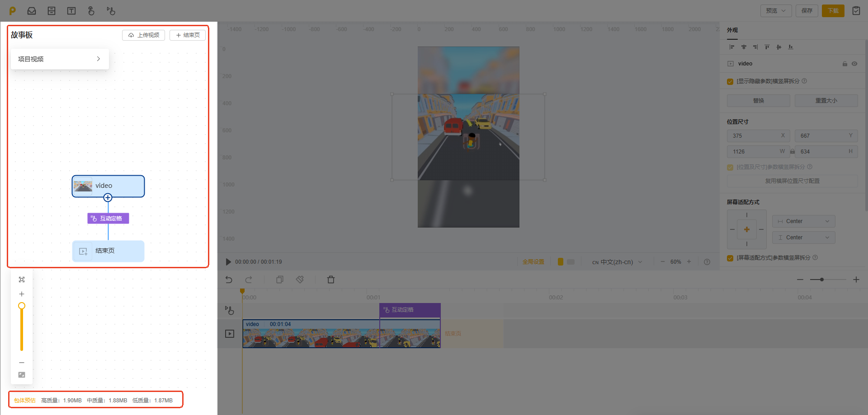Align selected elements to bottom edge

[x=791, y=47]
